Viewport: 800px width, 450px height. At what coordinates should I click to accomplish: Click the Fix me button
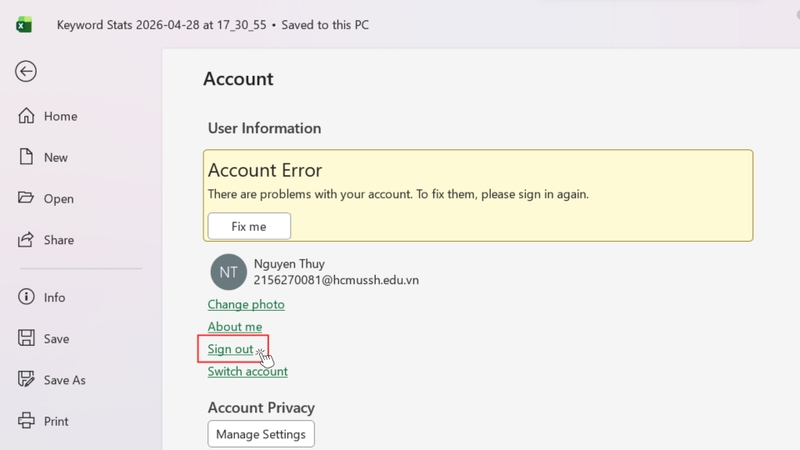coord(249,226)
